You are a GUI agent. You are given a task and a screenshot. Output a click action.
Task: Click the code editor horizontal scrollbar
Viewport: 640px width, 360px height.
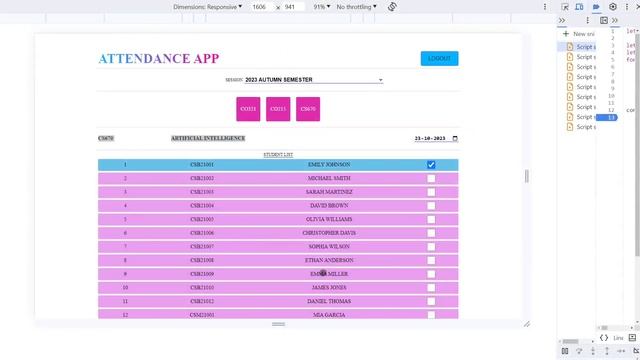(x=604, y=328)
